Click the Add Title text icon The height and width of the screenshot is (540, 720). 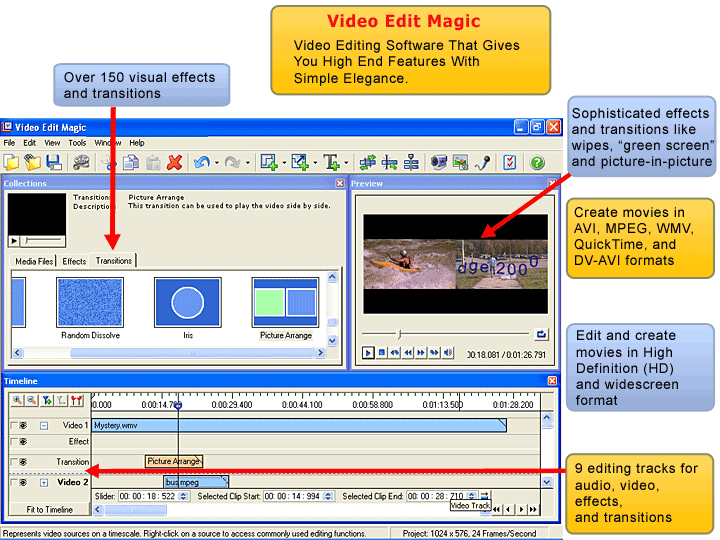point(332,162)
